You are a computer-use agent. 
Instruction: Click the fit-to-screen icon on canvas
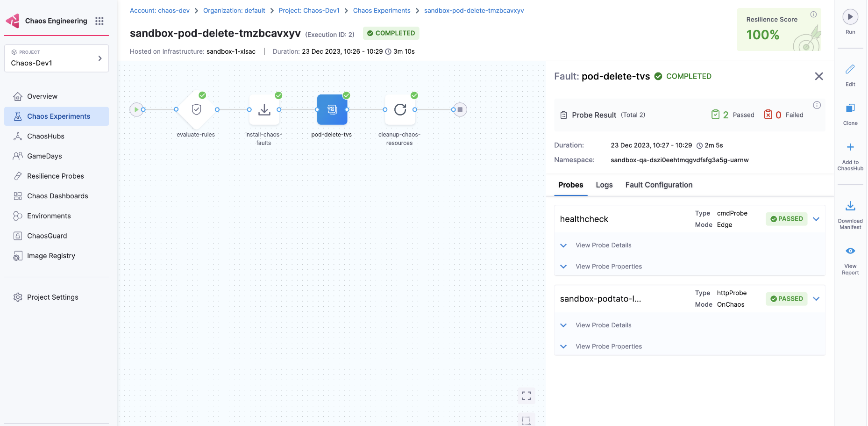(x=526, y=396)
